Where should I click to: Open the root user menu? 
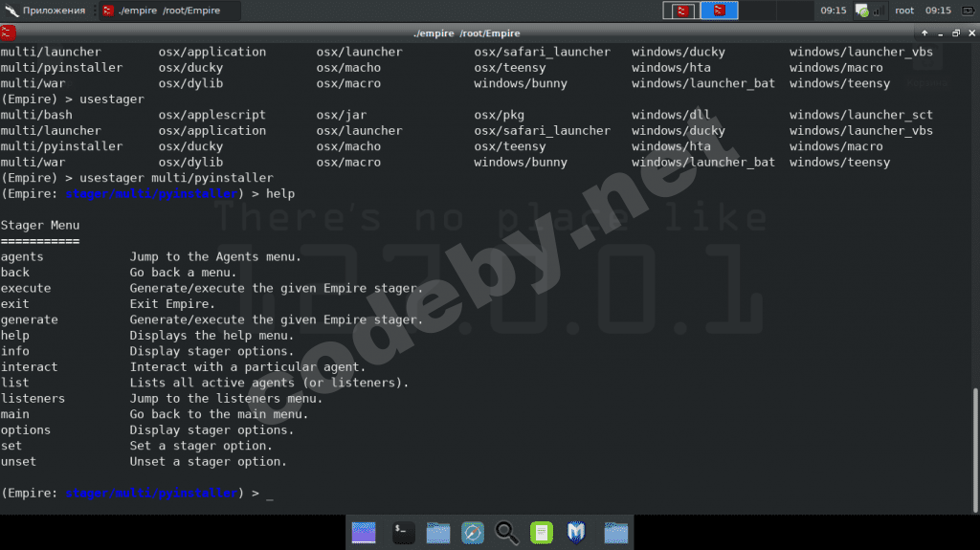click(x=904, y=11)
